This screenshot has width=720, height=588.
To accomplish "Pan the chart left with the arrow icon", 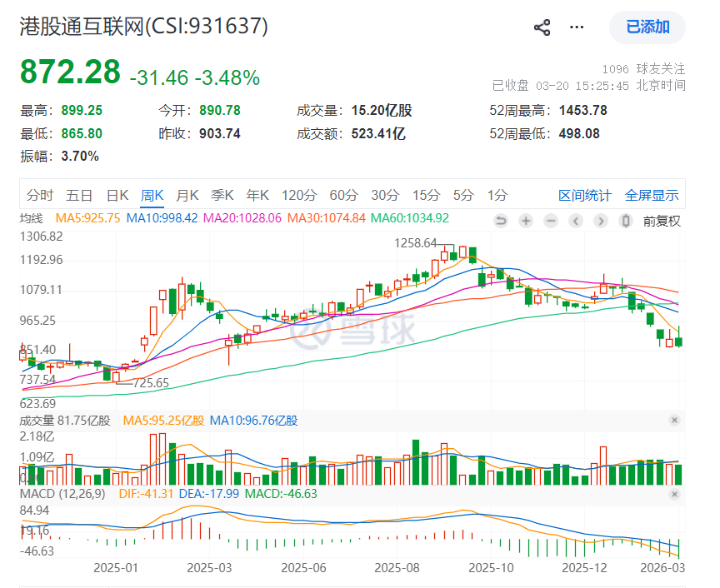I will (575, 221).
